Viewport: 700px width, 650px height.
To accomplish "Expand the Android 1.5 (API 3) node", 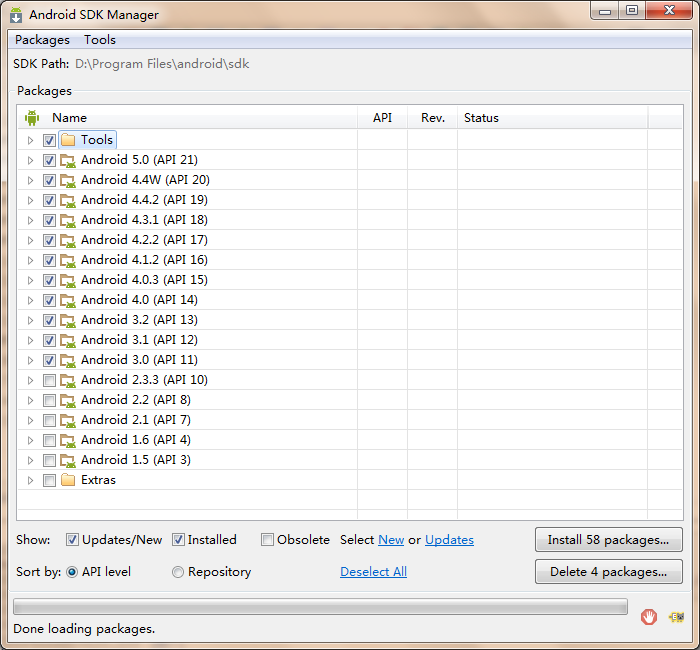I will point(30,460).
